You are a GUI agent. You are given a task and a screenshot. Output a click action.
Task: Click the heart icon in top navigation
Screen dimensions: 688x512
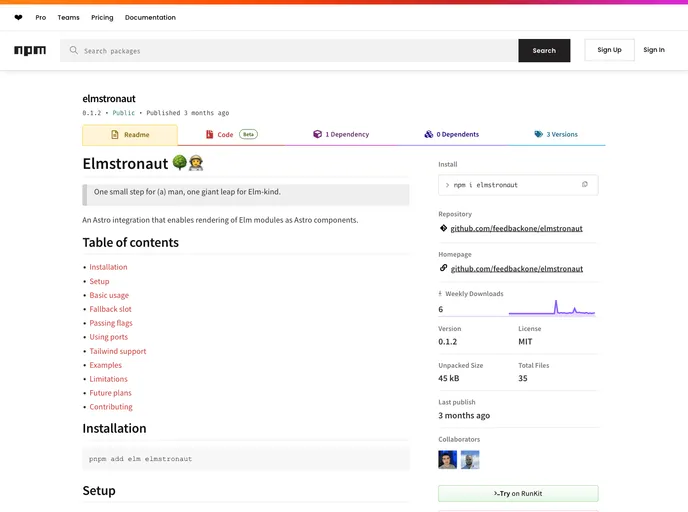[x=18, y=18]
